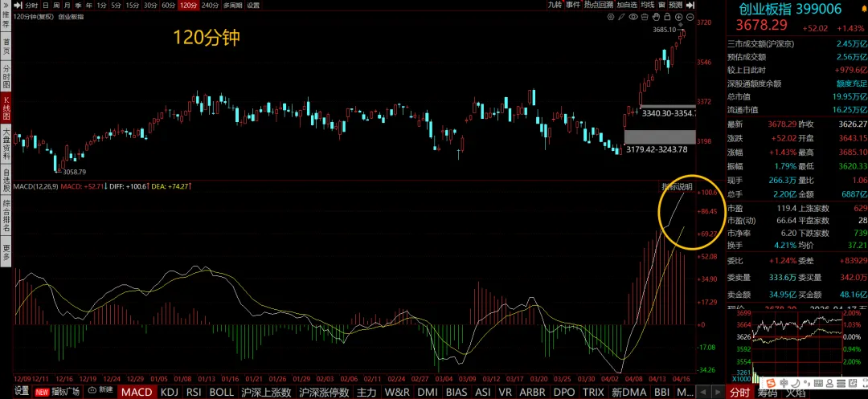Screen dimensions: 868x399
Task: Open the NEW 指标广场 indicator plaza
Action: tap(58, 392)
